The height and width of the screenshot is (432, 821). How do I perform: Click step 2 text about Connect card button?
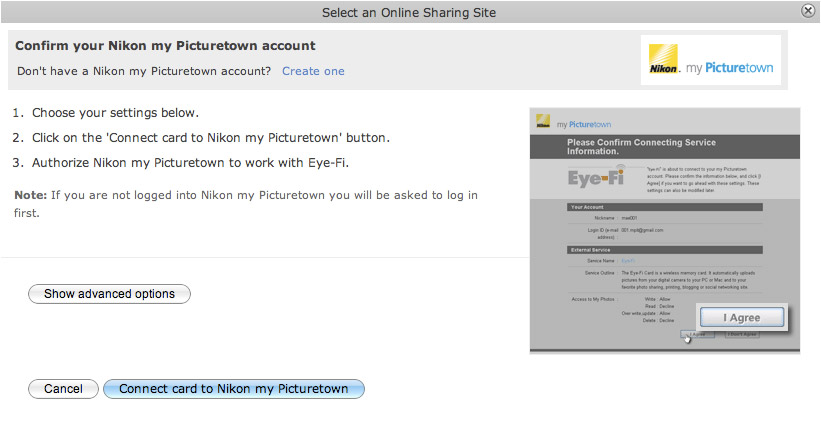click(x=210, y=138)
